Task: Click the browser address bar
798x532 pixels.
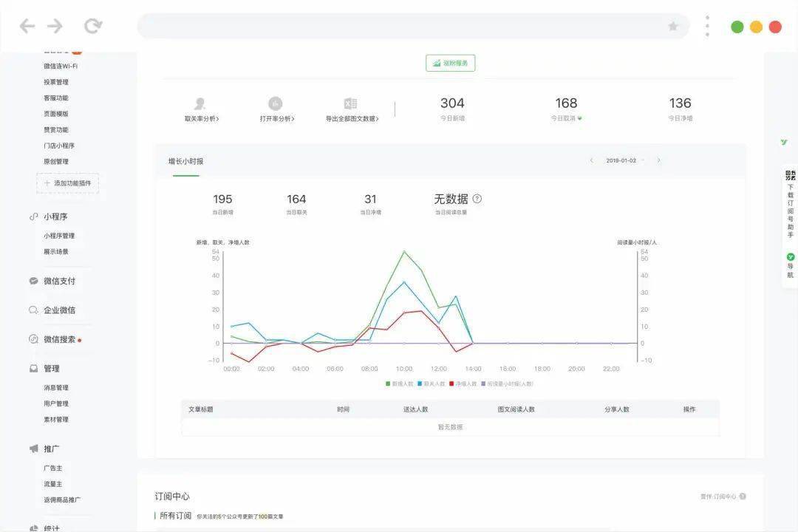Action: [413, 26]
